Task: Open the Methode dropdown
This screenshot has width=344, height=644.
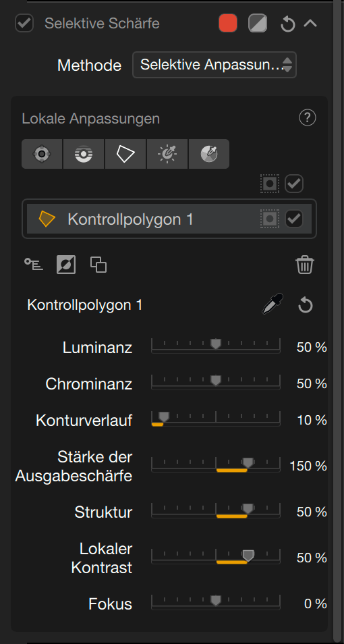Action: (x=214, y=65)
